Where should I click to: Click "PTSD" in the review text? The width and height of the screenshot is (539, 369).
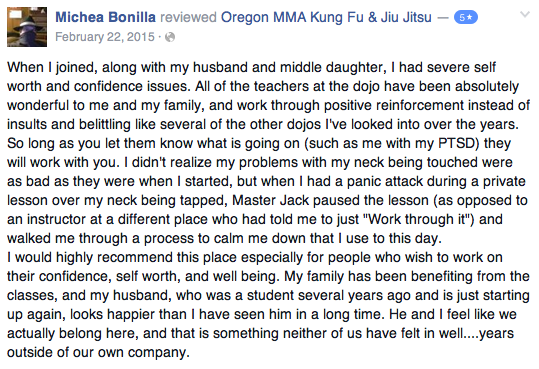pos(459,143)
